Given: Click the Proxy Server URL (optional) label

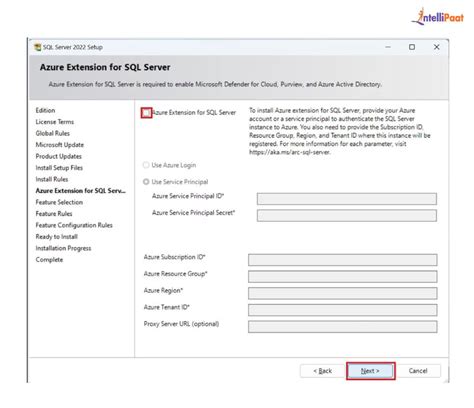Looking at the screenshot, I should point(181,324).
